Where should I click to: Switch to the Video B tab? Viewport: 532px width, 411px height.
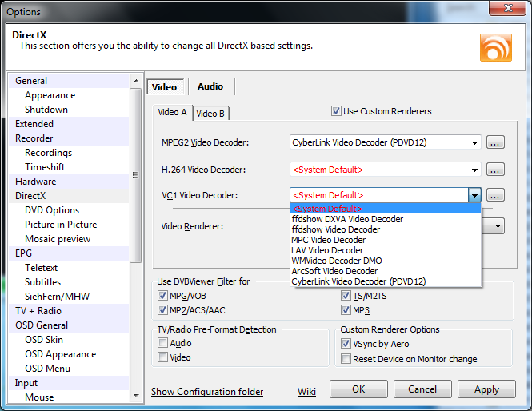pyautogui.click(x=210, y=114)
